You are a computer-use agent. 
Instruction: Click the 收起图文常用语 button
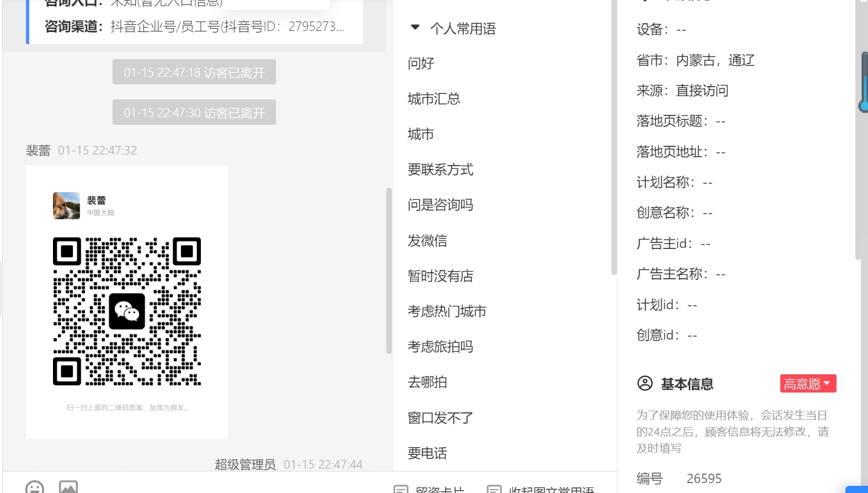[x=541, y=489]
